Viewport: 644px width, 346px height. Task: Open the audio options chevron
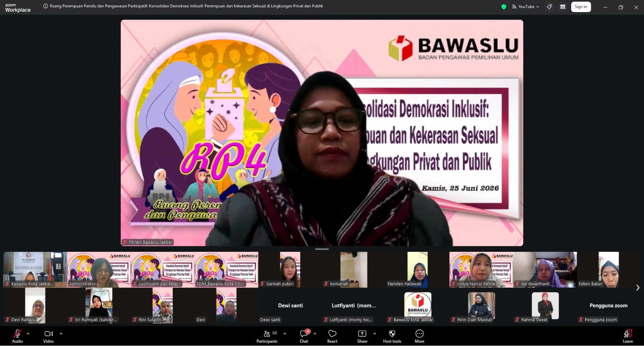click(28, 334)
